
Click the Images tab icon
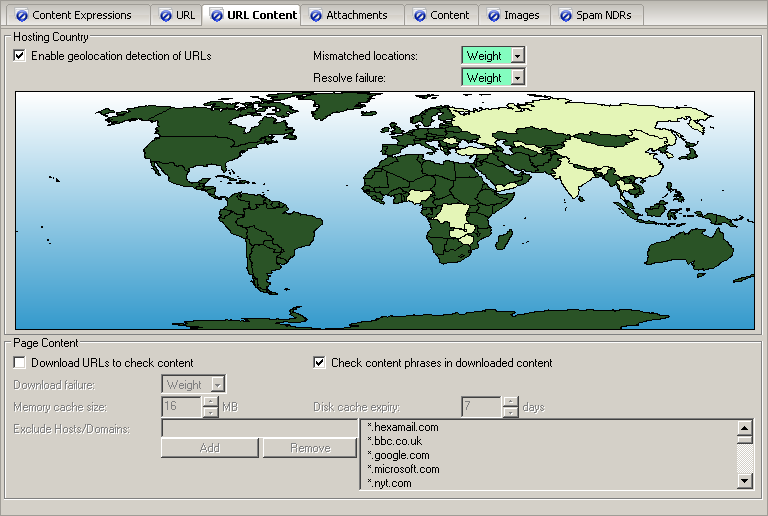point(493,15)
